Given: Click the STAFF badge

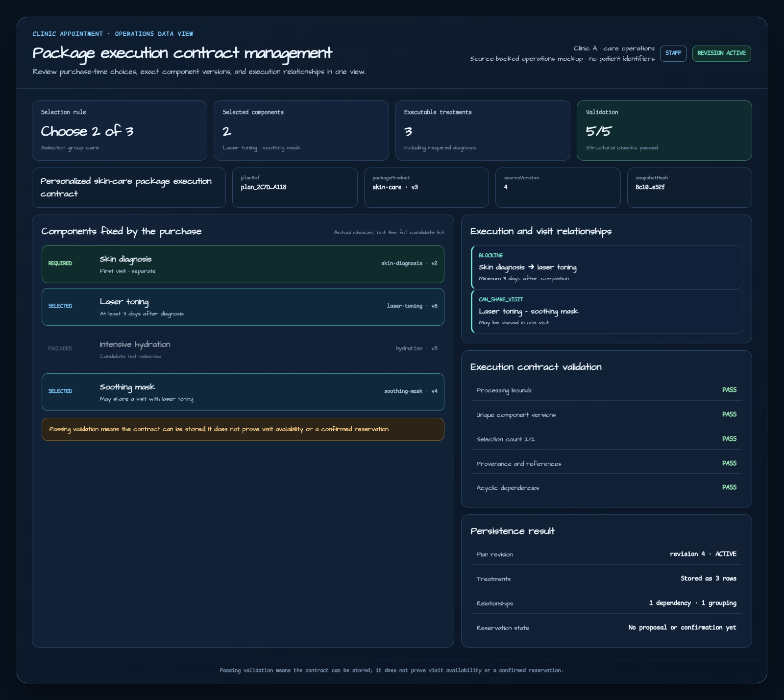Looking at the screenshot, I should point(673,53).
